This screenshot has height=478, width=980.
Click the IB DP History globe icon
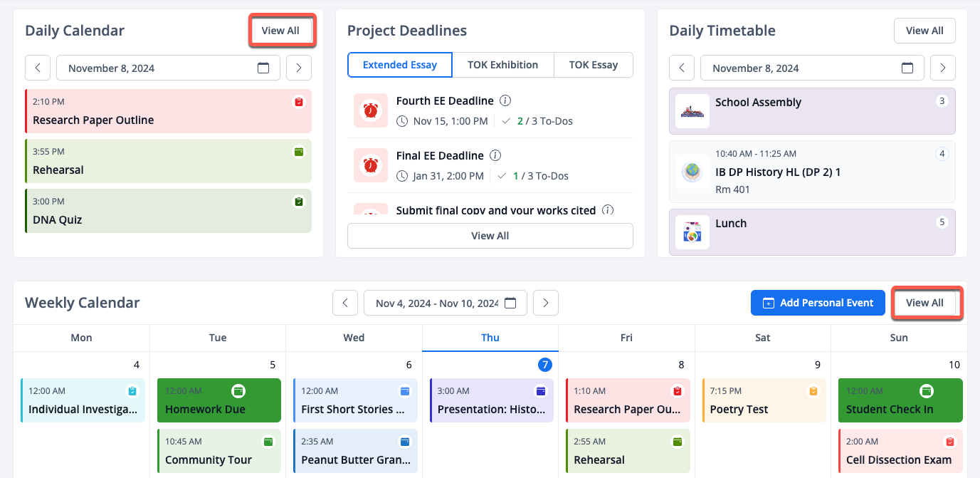point(692,172)
